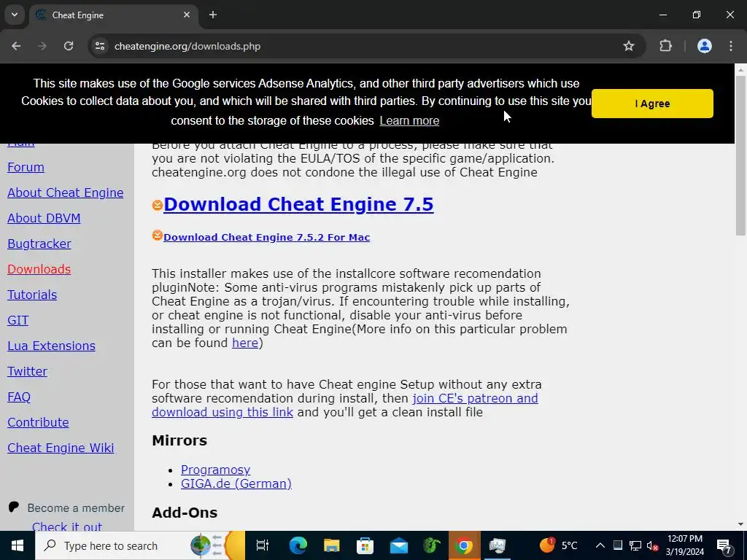Click the taskbar search box
This screenshot has width=747, height=560.
tap(139, 545)
